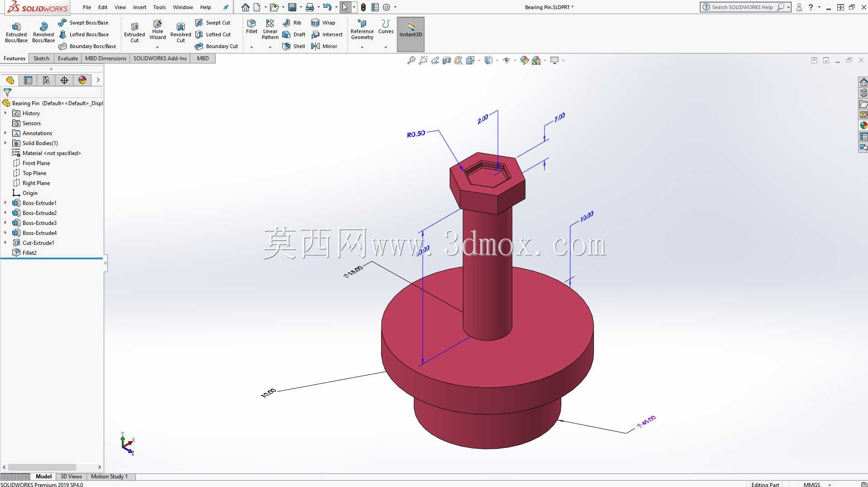The width and height of the screenshot is (868, 487).
Task: Open DisplayManager tab in left panel
Action: click(x=82, y=80)
